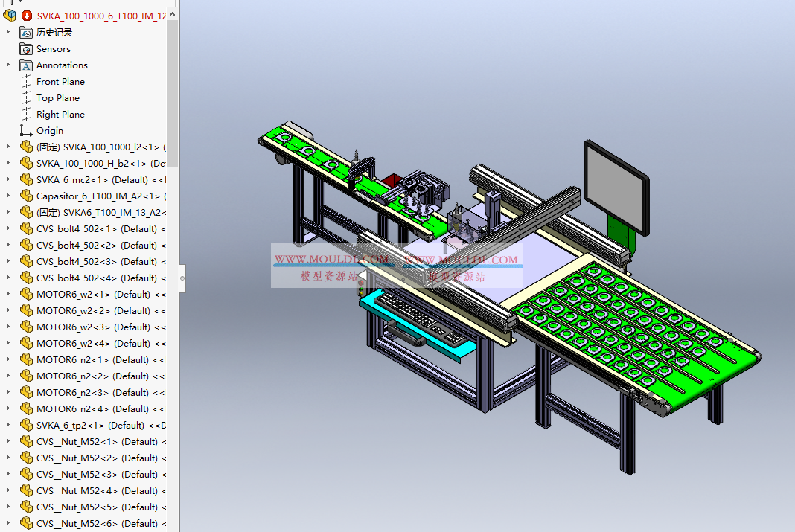Click the 历史记录 history folder icon

[x=27, y=33]
